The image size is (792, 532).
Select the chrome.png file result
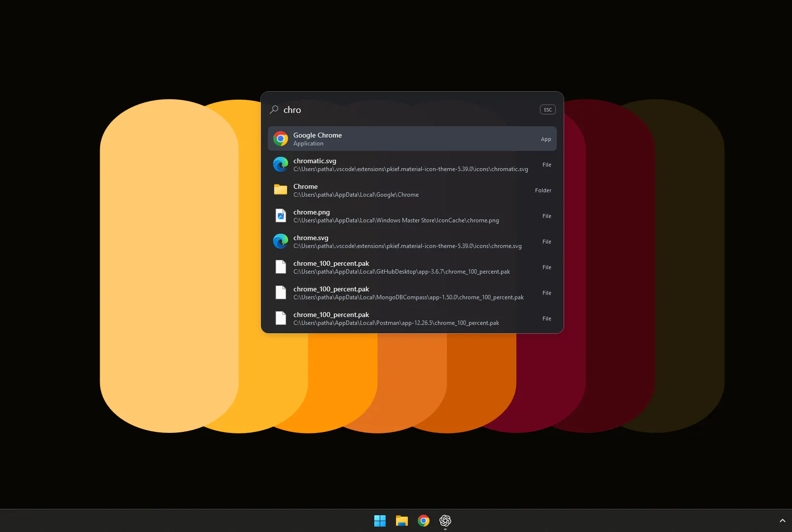(x=412, y=215)
